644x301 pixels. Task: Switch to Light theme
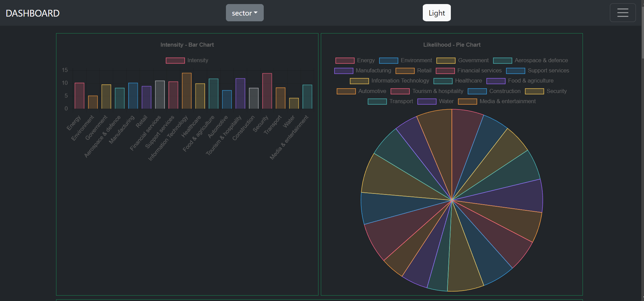[437, 13]
